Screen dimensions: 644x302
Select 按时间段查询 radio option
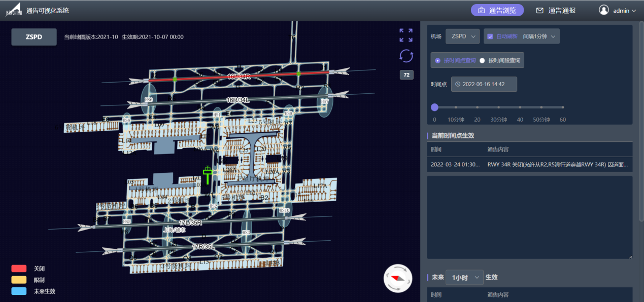point(482,60)
